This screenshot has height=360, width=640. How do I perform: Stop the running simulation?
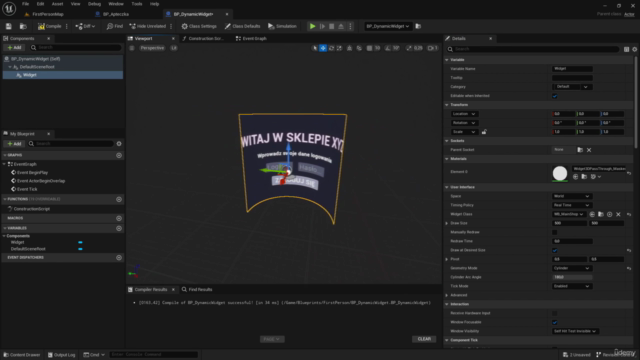click(x=331, y=26)
